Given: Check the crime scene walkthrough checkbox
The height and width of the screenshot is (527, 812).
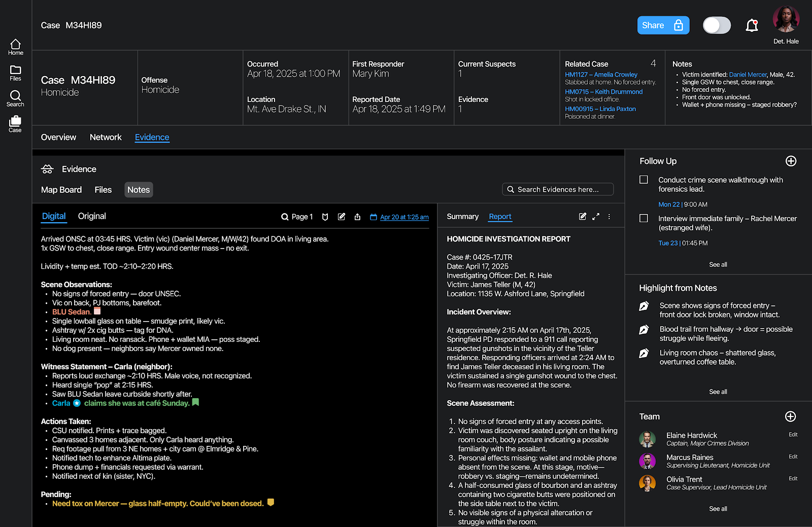Looking at the screenshot, I should [x=644, y=180].
